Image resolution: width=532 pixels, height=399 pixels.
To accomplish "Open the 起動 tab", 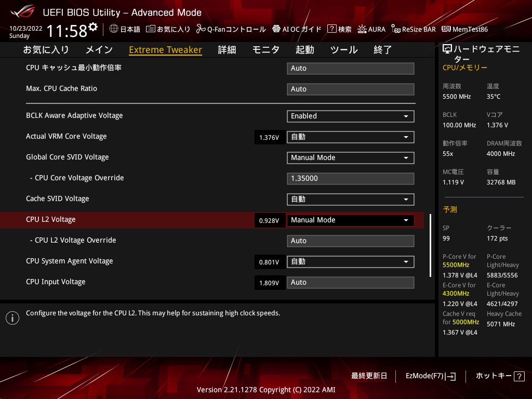I will [304, 50].
